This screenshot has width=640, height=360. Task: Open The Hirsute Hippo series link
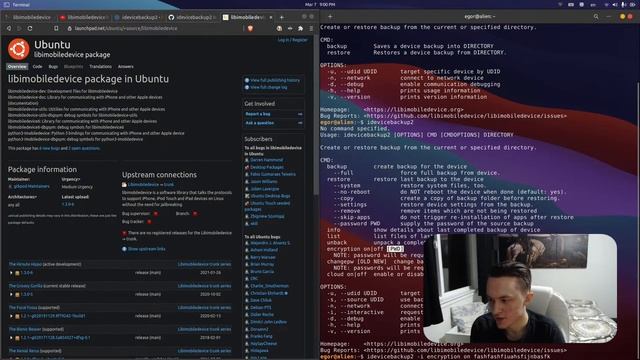click(25, 264)
